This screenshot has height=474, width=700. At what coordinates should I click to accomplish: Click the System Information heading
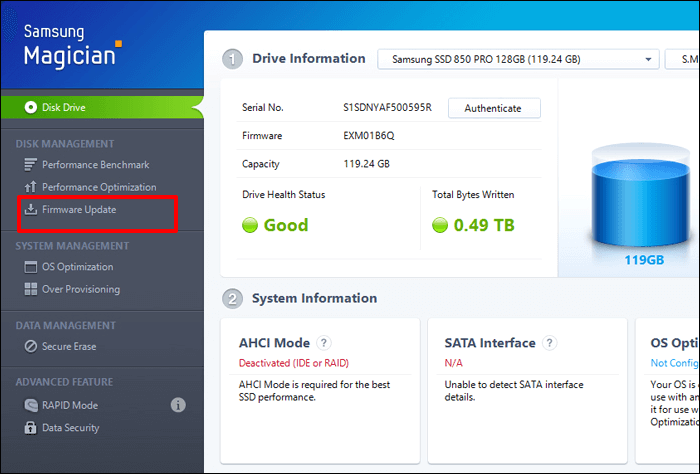pyautogui.click(x=314, y=298)
